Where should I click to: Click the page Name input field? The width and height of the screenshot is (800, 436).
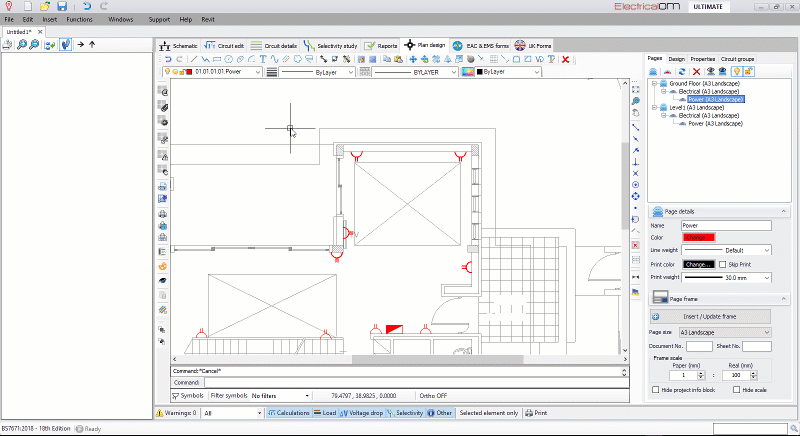(726, 225)
